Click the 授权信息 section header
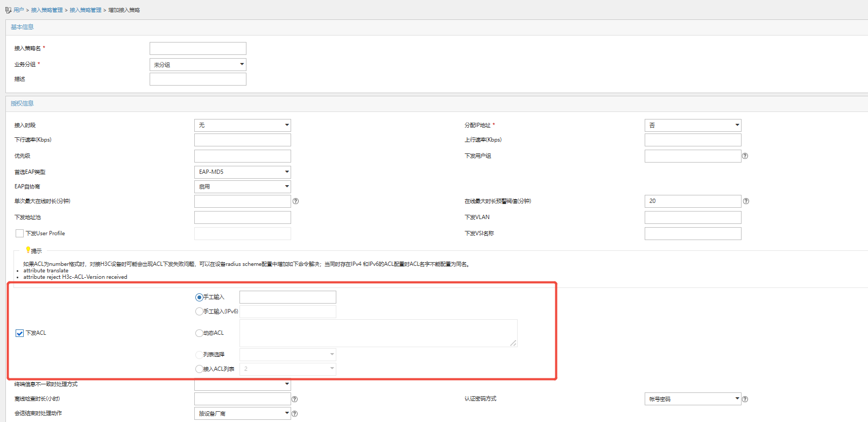 click(x=22, y=103)
